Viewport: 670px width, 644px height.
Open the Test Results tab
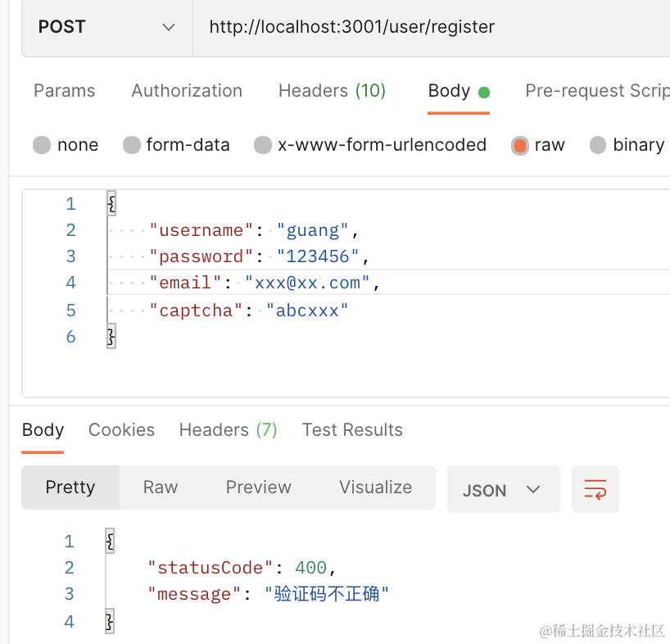pos(352,430)
